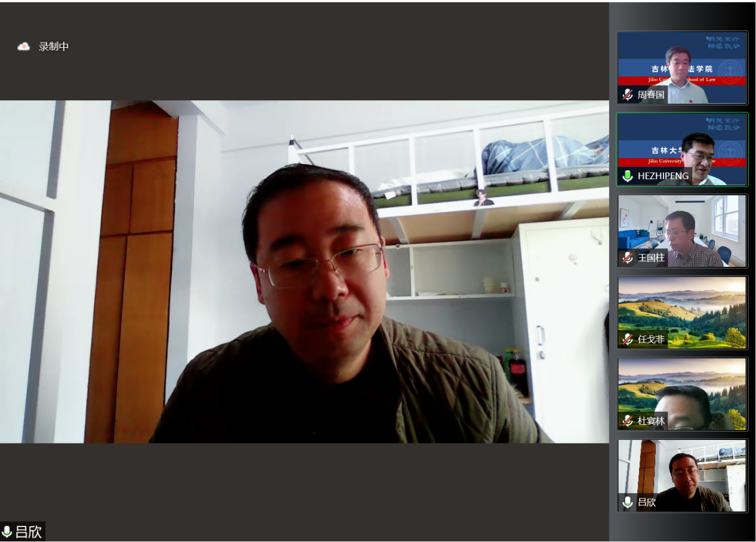Click the main speaker video area
This screenshot has height=542, width=756.
(304, 272)
